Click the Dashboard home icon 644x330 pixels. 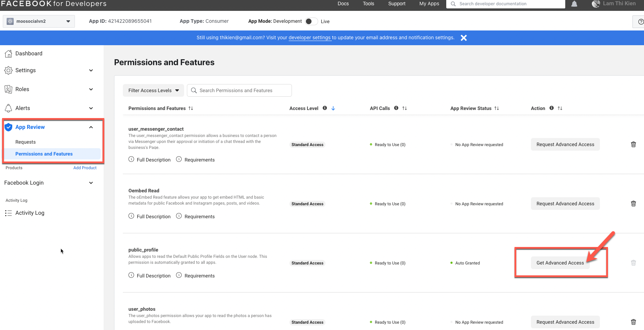[x=8, y=54]
